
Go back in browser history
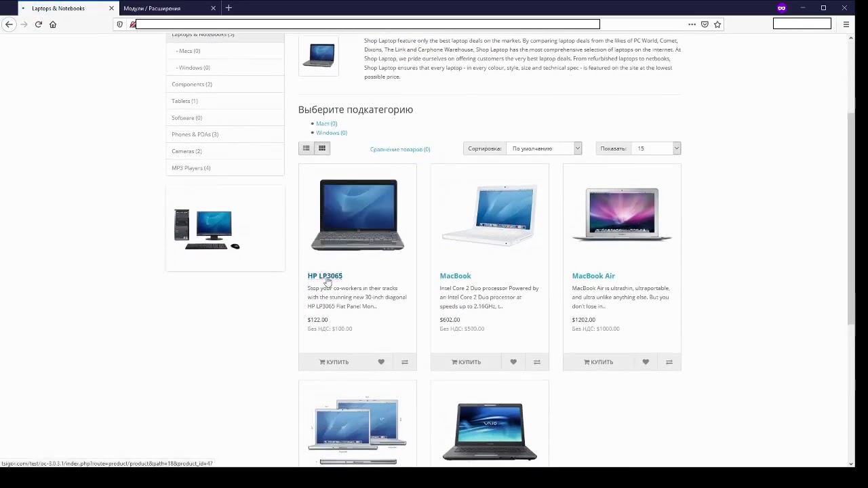pyautogui.click(x=9, y=24)
